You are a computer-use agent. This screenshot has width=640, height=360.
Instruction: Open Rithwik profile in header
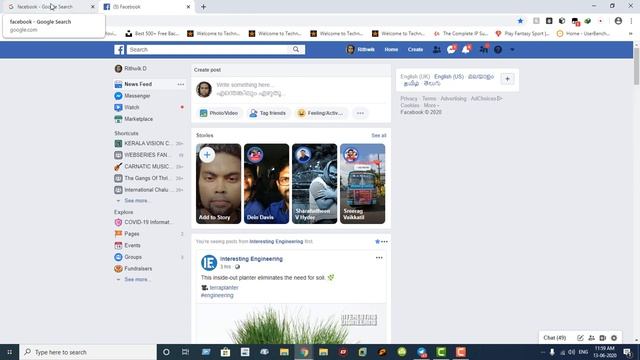click(360, 49)
